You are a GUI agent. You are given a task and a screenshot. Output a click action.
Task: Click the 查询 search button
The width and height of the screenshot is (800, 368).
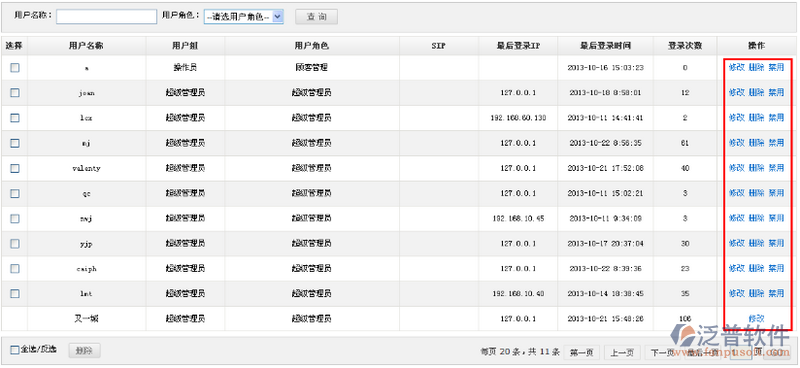pyautogui.click(x=316, y=17)
